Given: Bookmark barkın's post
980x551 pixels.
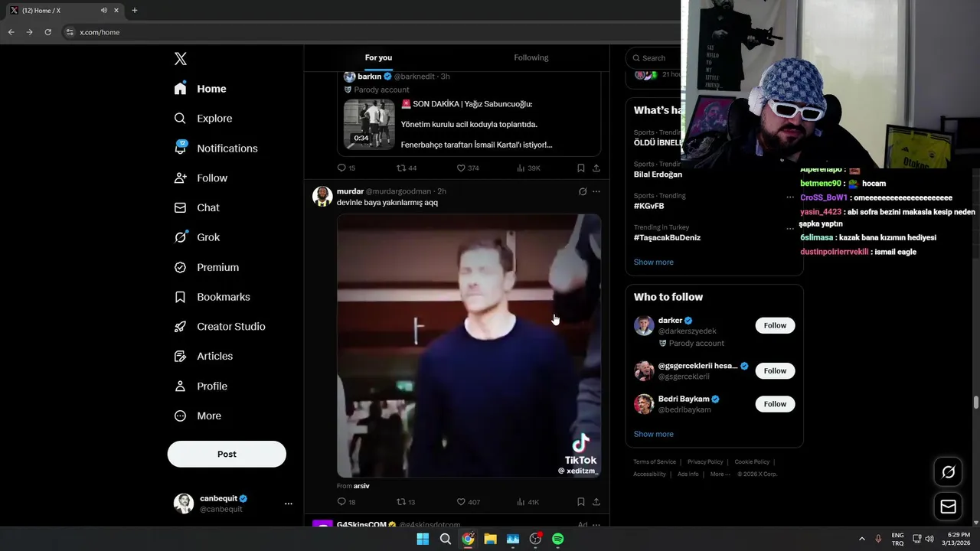Looking at the screenshot, I should pos(581,168).
